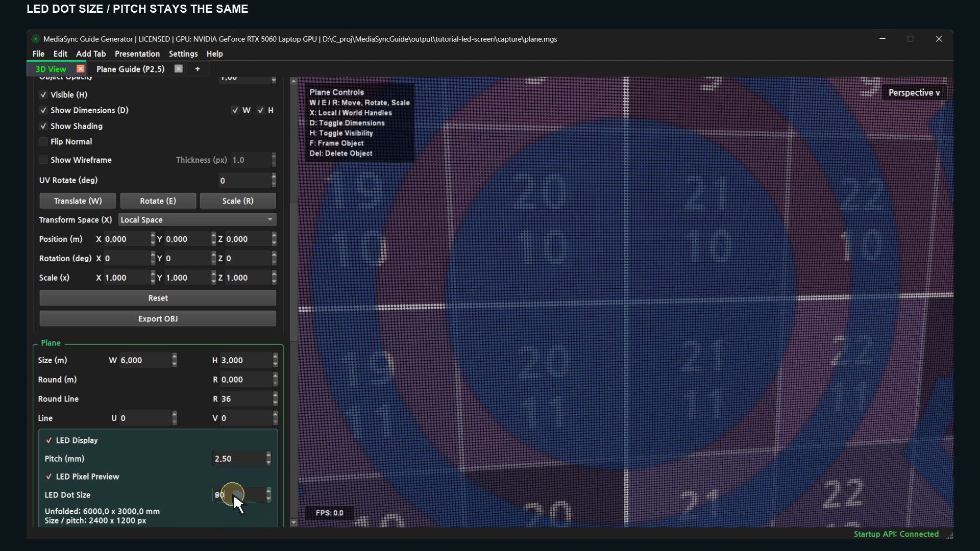The height and width of the screenshot is (551, 980).
Task: Click the UV Rotate stepper arrows
Action: [274, 181]
